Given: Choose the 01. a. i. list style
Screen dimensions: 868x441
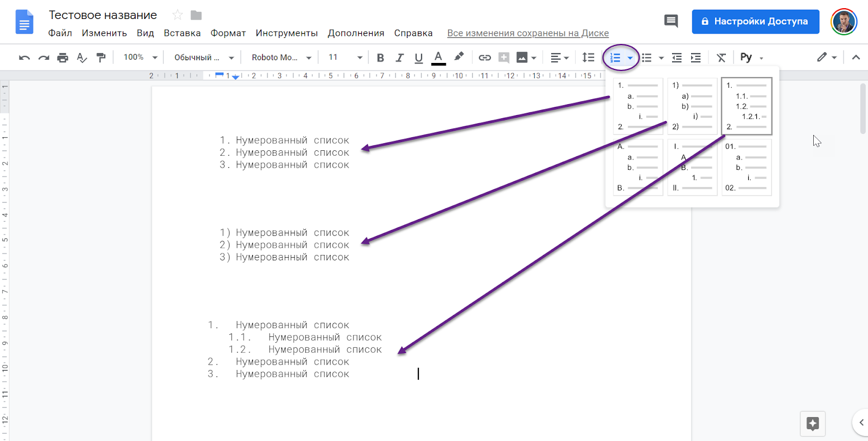Looking at the screenshot, I should pos(746,167).
